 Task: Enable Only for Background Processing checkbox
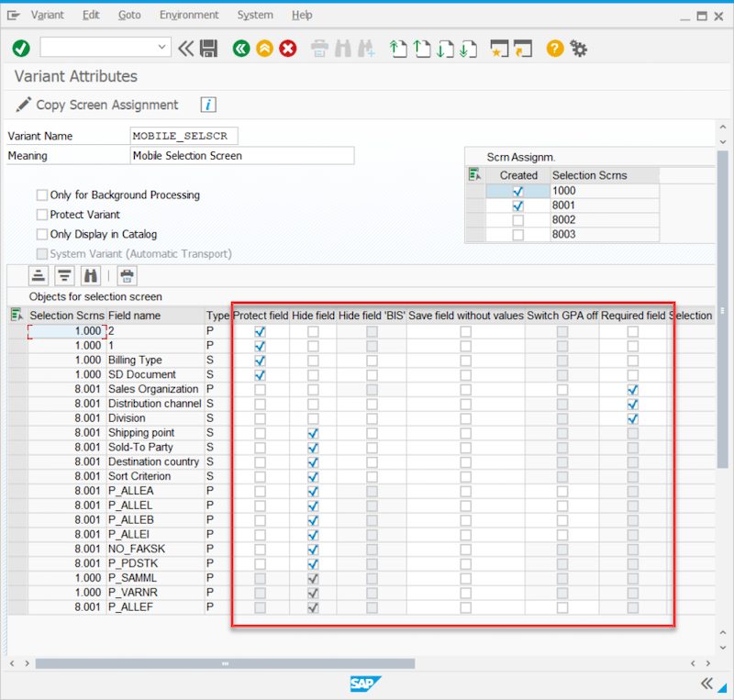42,194
